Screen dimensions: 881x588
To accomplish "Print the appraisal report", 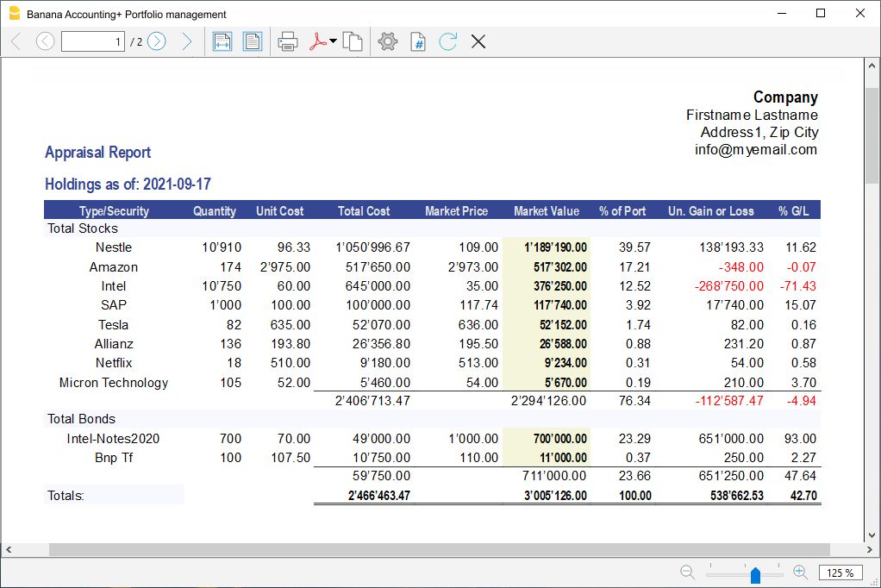I will point(288,41).
